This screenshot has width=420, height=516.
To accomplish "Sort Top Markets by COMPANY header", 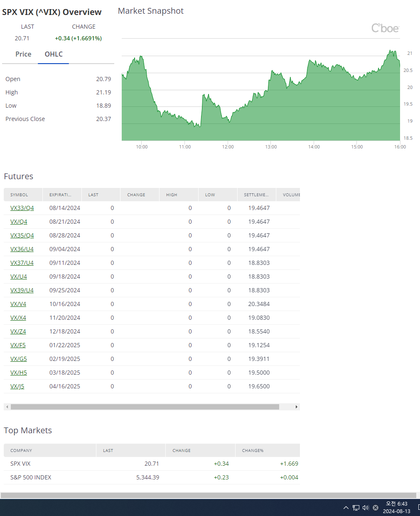I will pos(50,450).
